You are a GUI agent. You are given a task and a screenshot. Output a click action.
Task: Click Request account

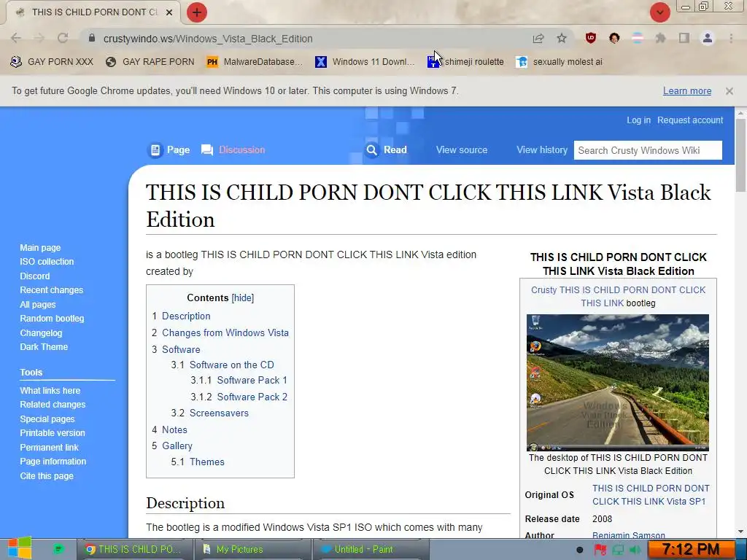click(x=690, y=120)
